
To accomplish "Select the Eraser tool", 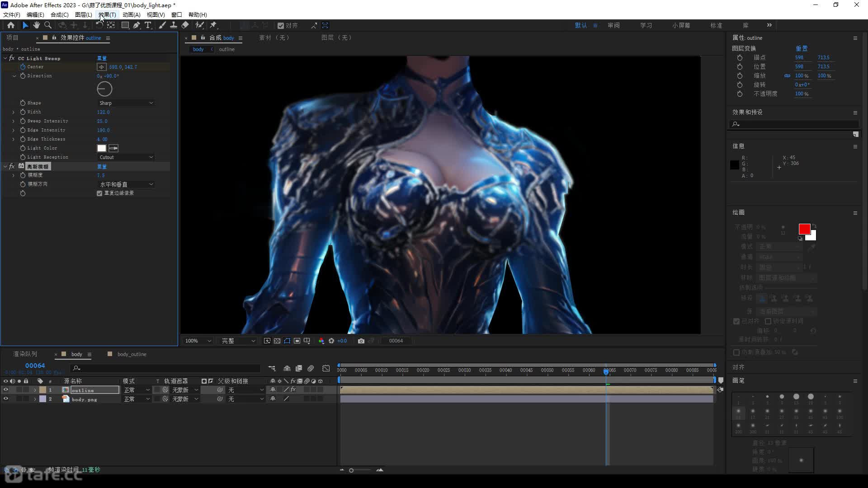I will tap(185, 25).
